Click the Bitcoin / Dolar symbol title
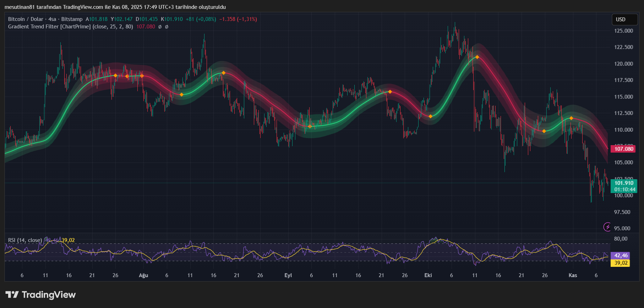This screenshot has height=308, width=644. (x=27, y=19)
